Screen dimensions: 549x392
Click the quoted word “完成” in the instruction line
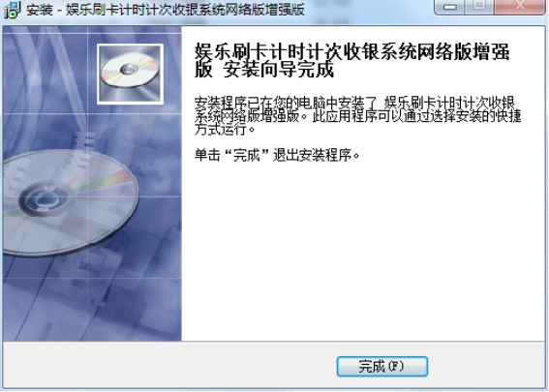247,155
